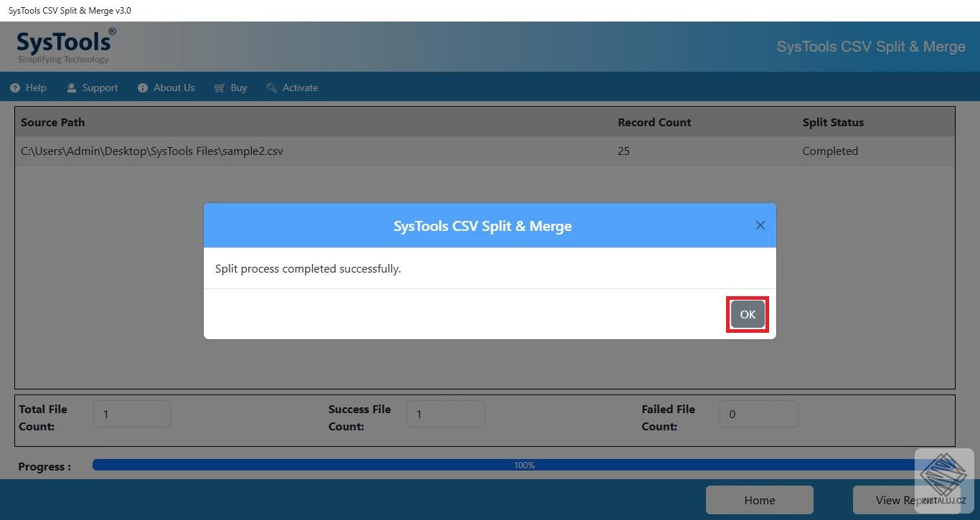Click OK in the completion dialog
The width and height of the screenshot is (980, 520).
(x=748, y=314)
